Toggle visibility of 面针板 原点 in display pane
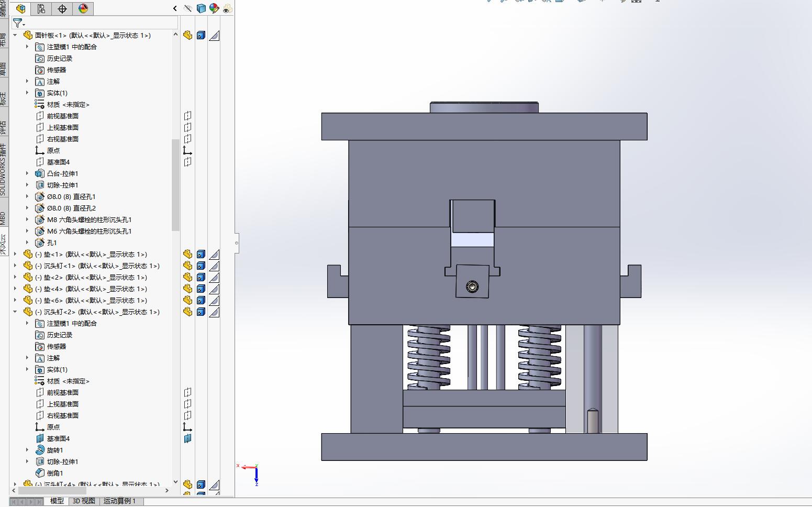 [x=187, y=150]
